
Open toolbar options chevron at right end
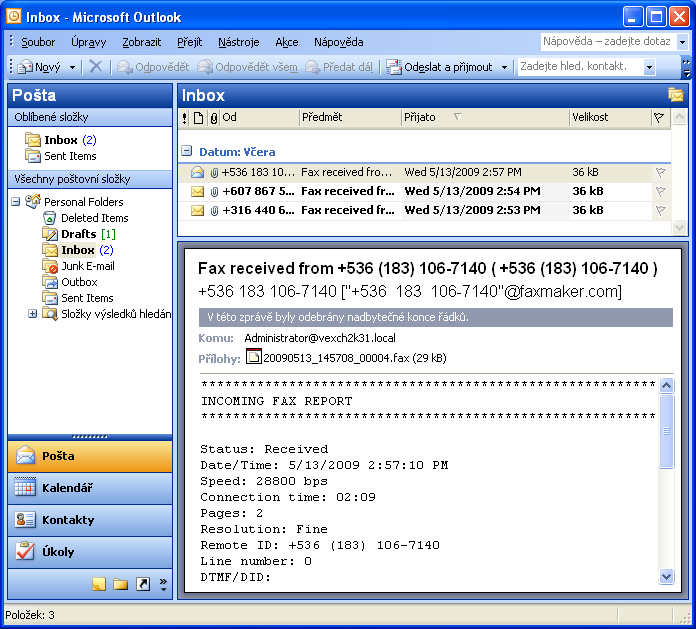coord(687,67)
